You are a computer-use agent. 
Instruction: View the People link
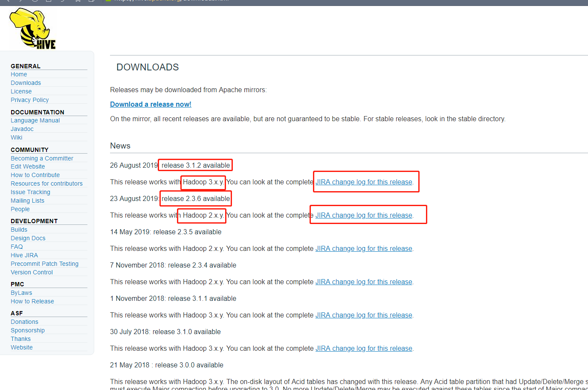pos(20,209)
